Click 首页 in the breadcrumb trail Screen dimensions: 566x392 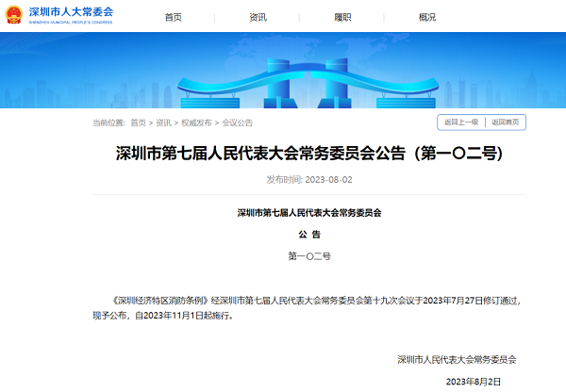coord(138,123)
